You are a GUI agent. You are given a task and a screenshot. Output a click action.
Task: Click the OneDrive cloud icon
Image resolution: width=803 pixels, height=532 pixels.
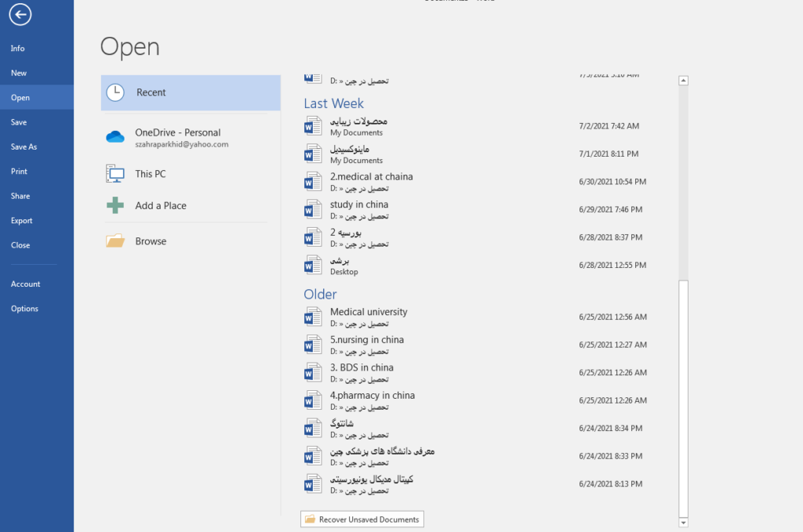pyautogui.click(x=115, y=136)
